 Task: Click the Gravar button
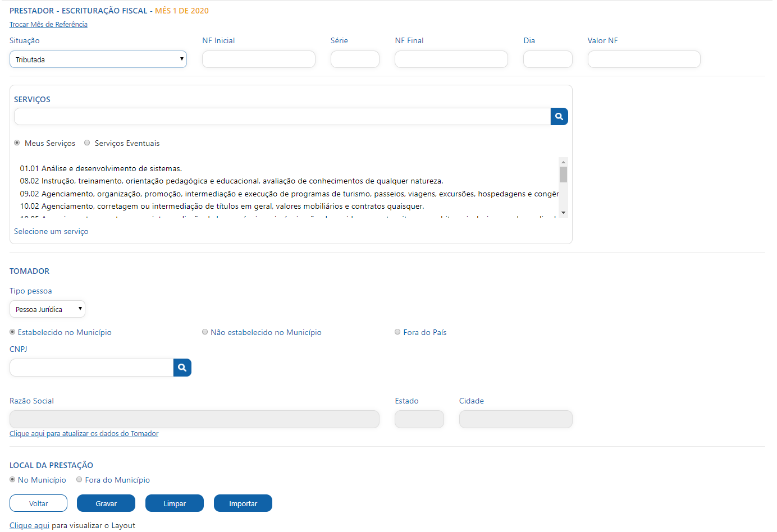(106, 503)
